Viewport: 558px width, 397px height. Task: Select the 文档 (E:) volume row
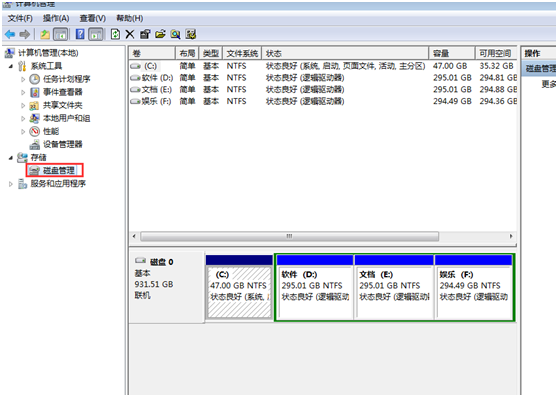coord(323,89)
